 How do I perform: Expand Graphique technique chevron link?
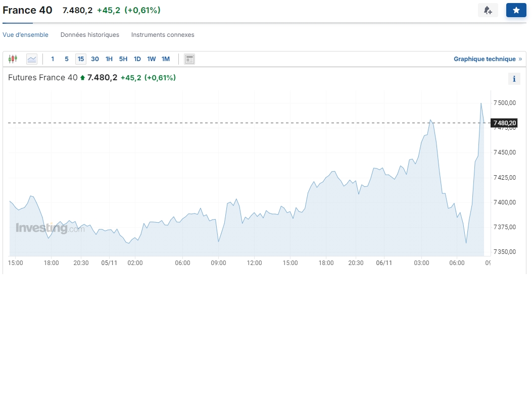pos(520,59)
